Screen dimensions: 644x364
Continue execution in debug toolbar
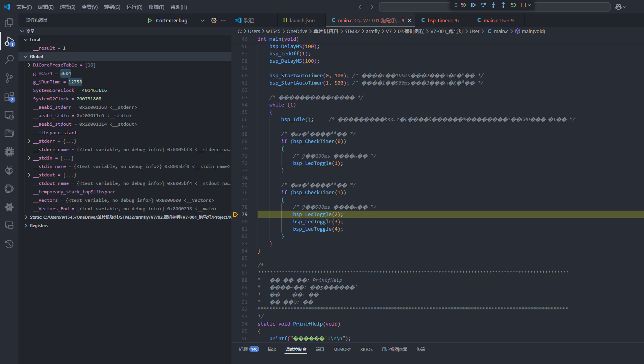(473, 5)
